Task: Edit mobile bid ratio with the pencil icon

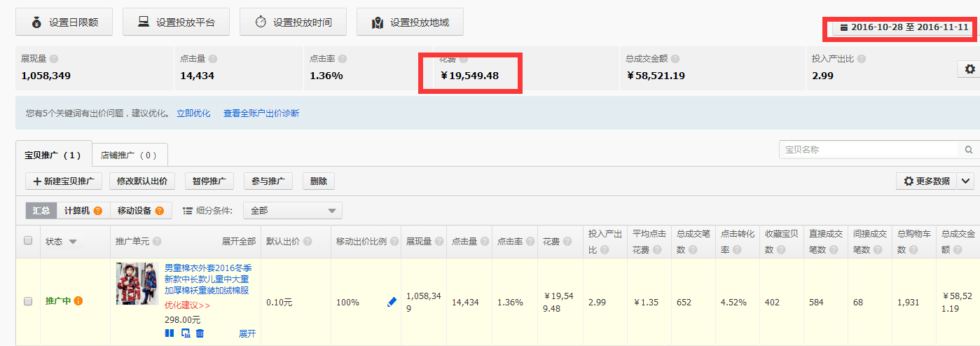Action: click(392, 302)
